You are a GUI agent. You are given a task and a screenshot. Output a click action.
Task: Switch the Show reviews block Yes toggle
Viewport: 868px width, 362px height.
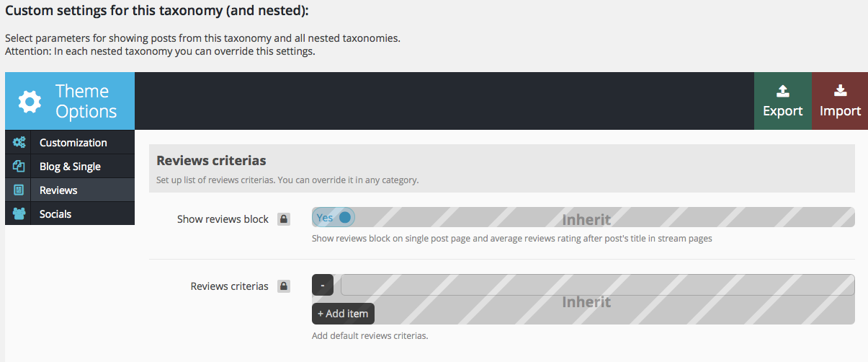point(334,218)
